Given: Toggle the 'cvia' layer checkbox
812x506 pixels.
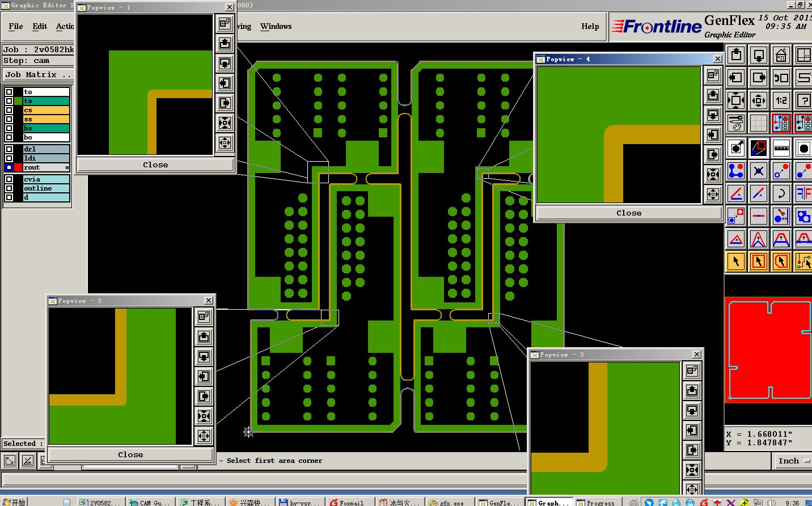Looking at the screenshot, I should tap(9, 179).
